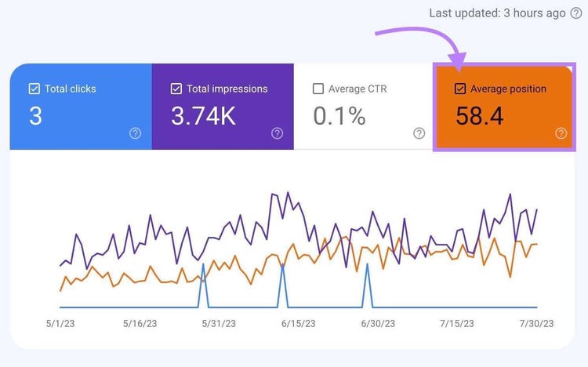Click the highest purple impressions peak
Viewport: 588px width, 367px height.
288,193
